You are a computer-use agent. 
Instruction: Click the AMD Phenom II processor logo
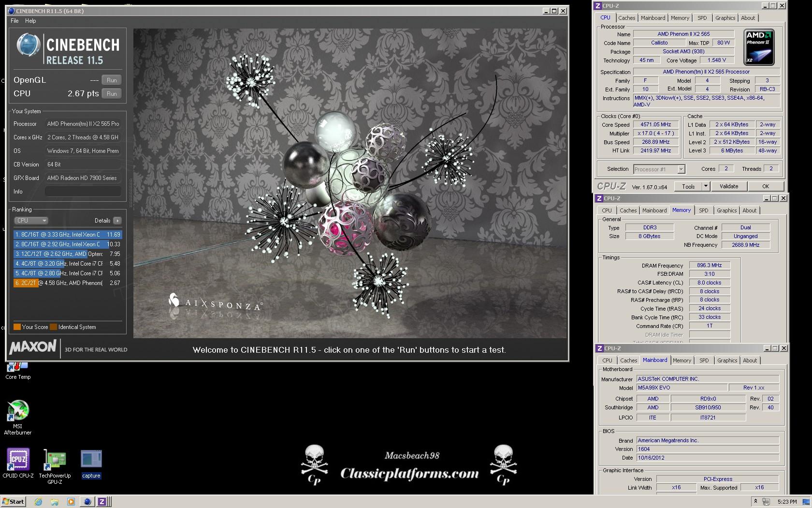tap(758, 47)
